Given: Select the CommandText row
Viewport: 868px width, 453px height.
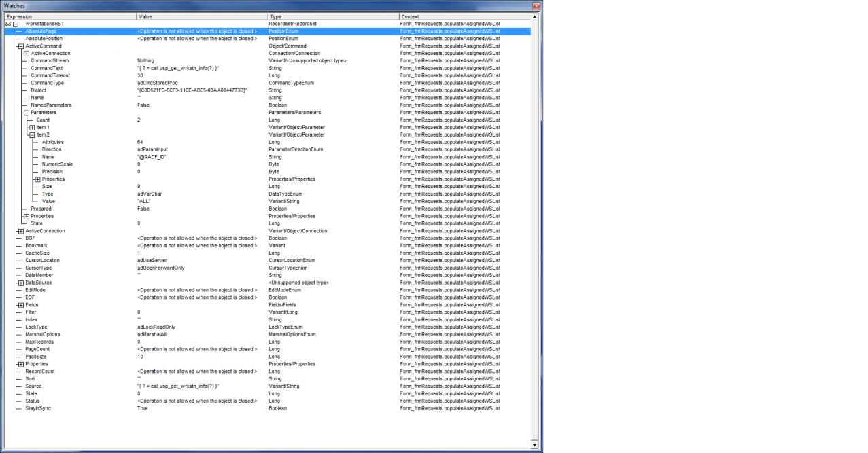Looking at the screenshot, I should click(267, 69).
